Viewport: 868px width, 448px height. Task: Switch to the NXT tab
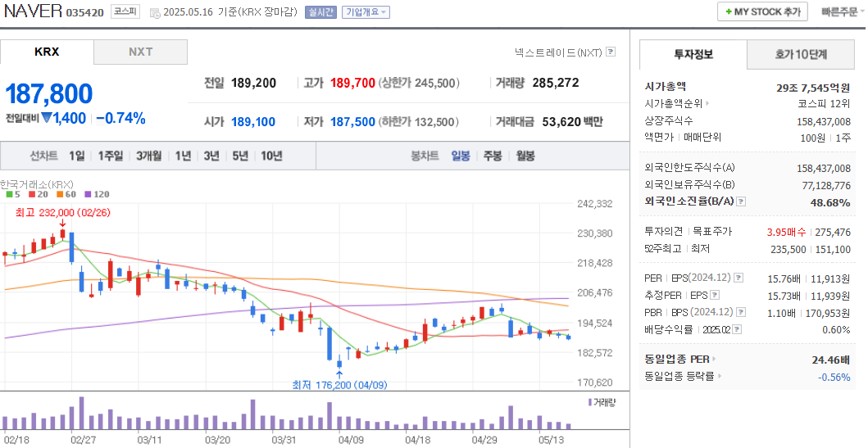pyautogui.click(x=141, y=52)
